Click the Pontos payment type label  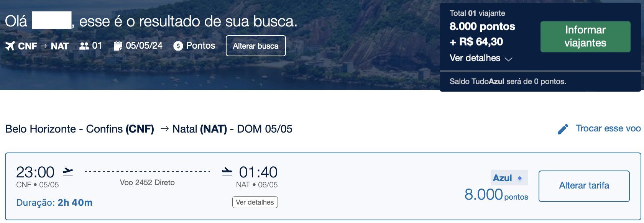[200, 46]
